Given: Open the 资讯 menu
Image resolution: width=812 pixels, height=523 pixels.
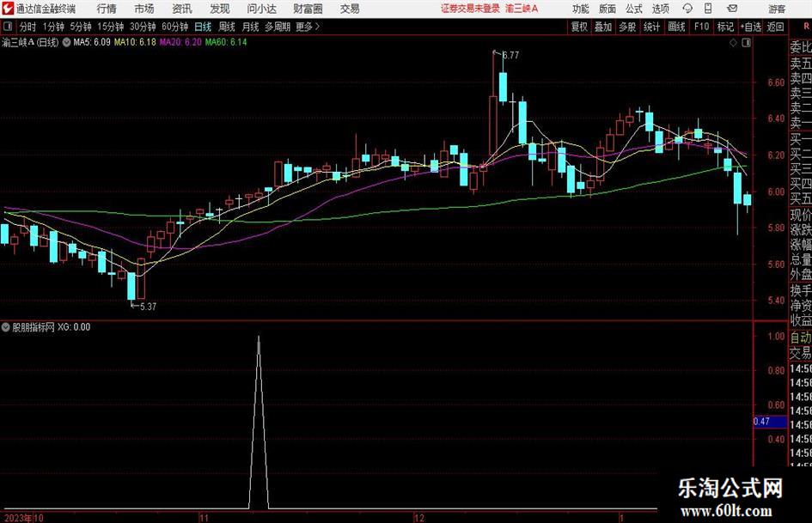Looking at the screenshot, I should [182, 9].
